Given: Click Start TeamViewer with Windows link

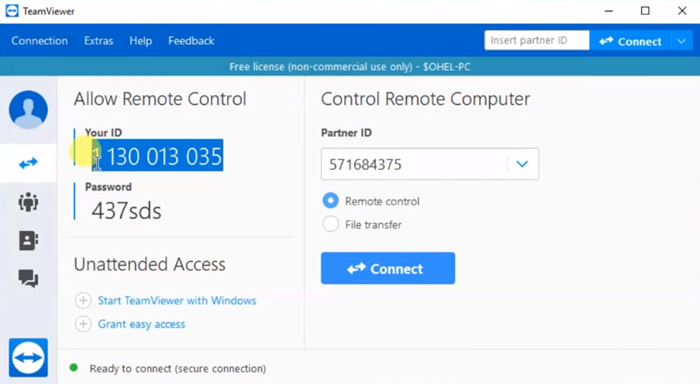Looking at the screenshot, I should (177, 301).
